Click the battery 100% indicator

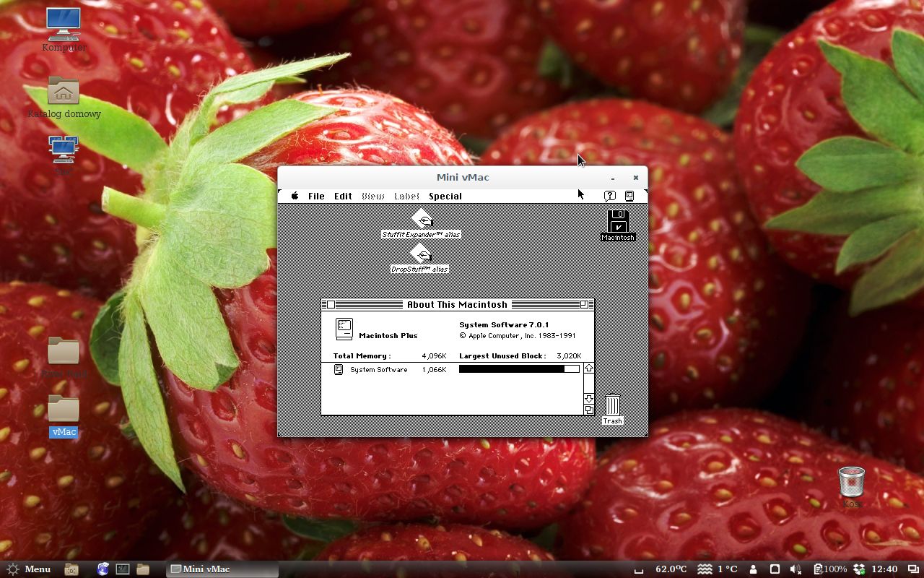click(830, 569)
